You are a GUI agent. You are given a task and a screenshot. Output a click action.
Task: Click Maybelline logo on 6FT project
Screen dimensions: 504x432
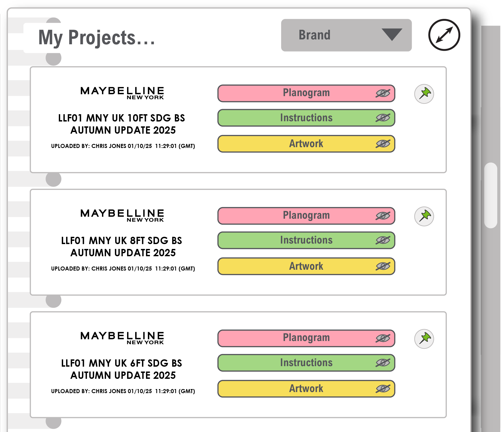(122, 338)
